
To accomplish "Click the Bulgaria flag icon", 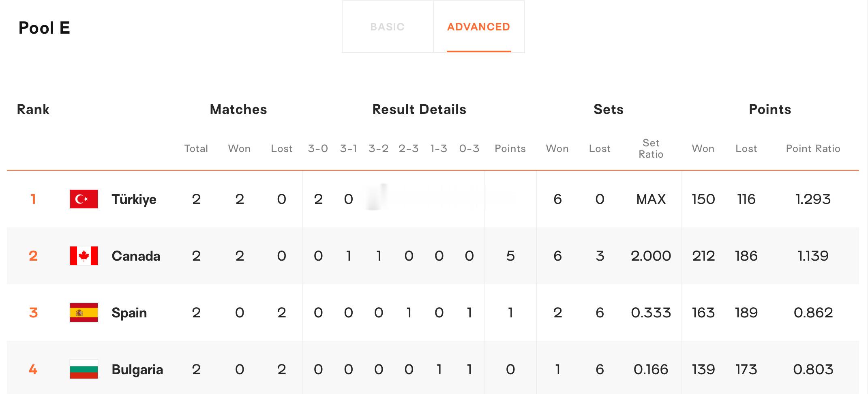I will (x=84, y=369).
